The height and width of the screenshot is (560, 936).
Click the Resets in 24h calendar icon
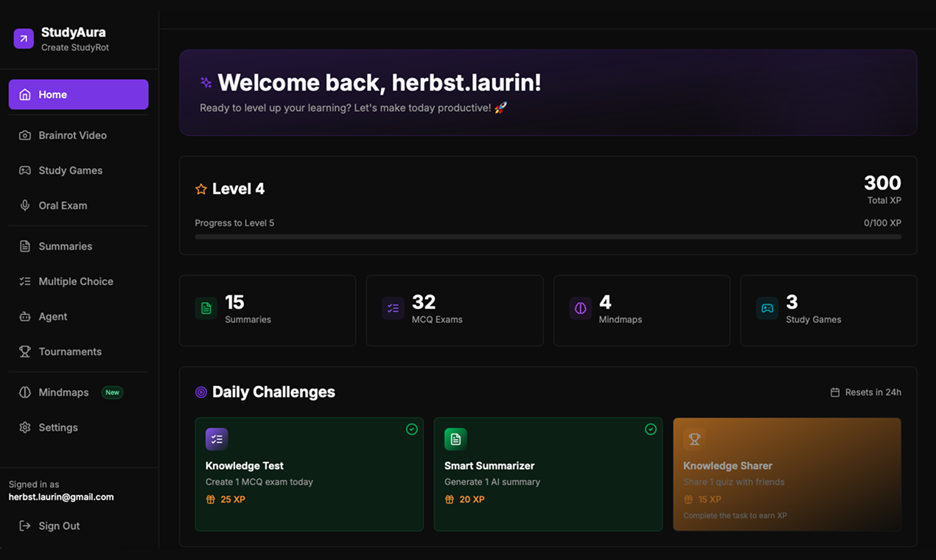point(835,393)
